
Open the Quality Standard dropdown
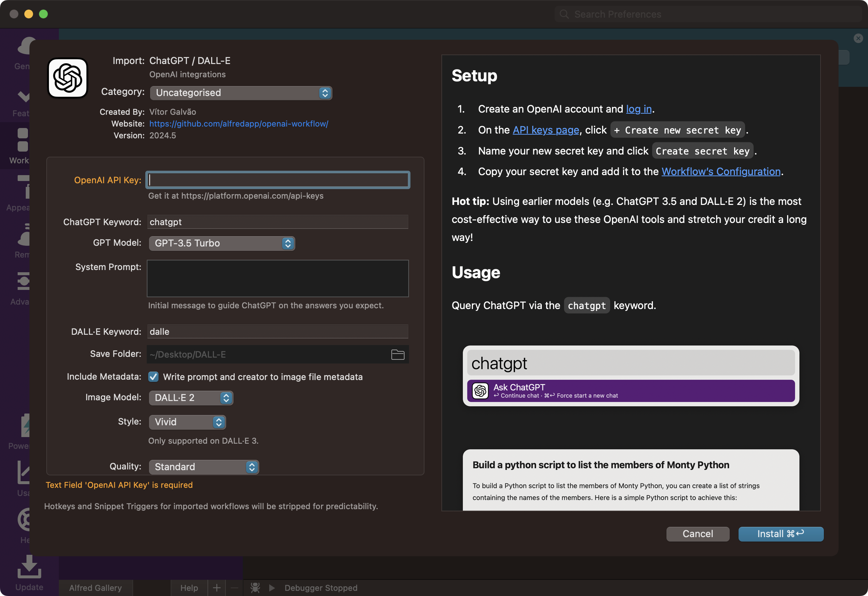203,467
